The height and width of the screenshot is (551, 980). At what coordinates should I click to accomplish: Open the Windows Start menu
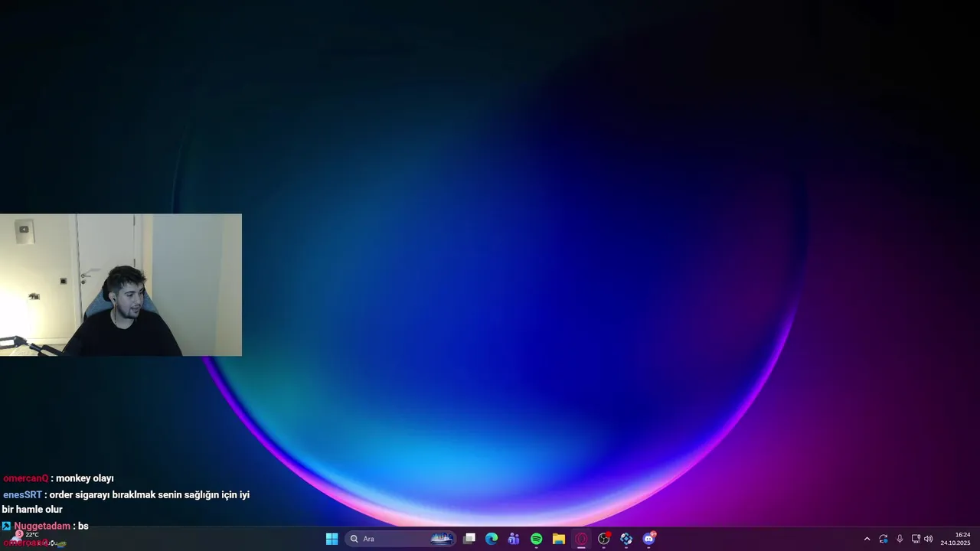(x=332, y=539)
